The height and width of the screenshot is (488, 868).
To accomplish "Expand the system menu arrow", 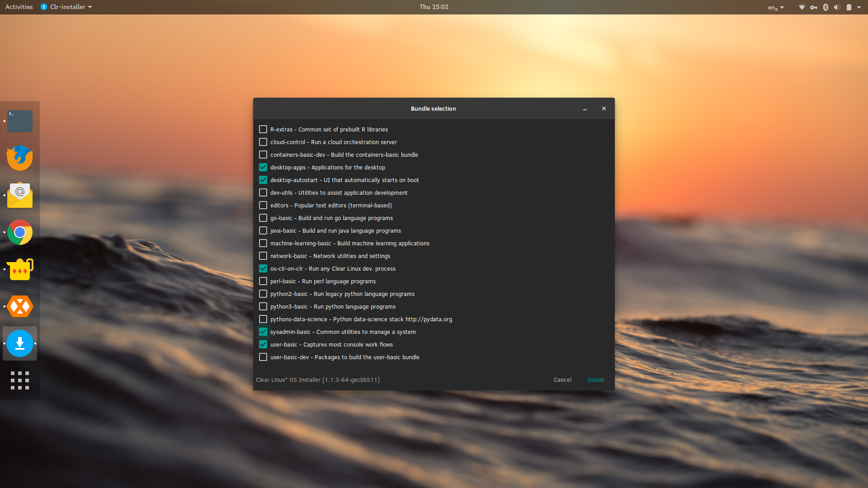I will point(859,7).
